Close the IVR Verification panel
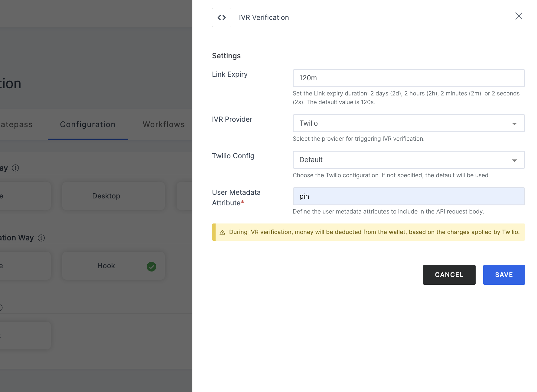 click(519, 16)
